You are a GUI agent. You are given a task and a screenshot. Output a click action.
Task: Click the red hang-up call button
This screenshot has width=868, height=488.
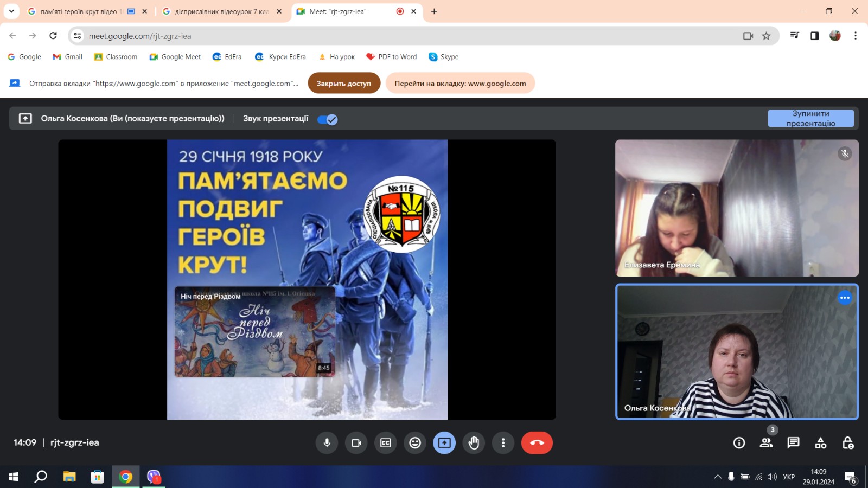coord(537,443)
